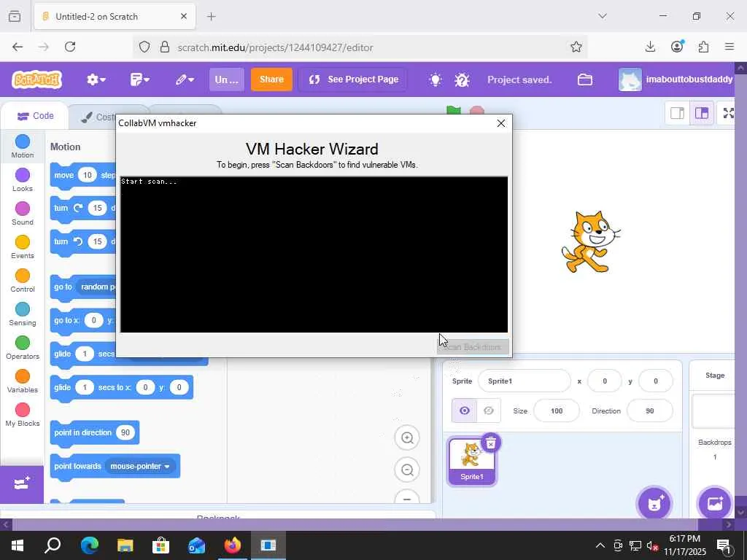
Task: Click the Add Extension button
Action: point(22,484)
